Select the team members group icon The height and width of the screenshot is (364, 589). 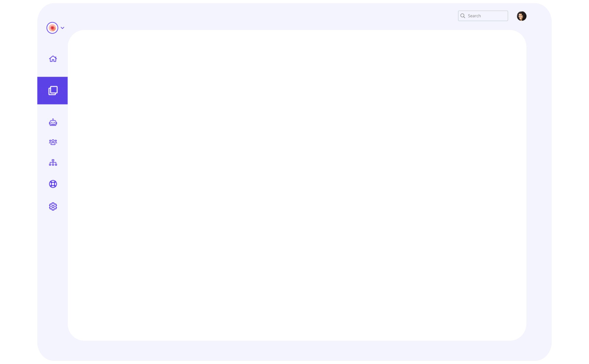(53, 142)
